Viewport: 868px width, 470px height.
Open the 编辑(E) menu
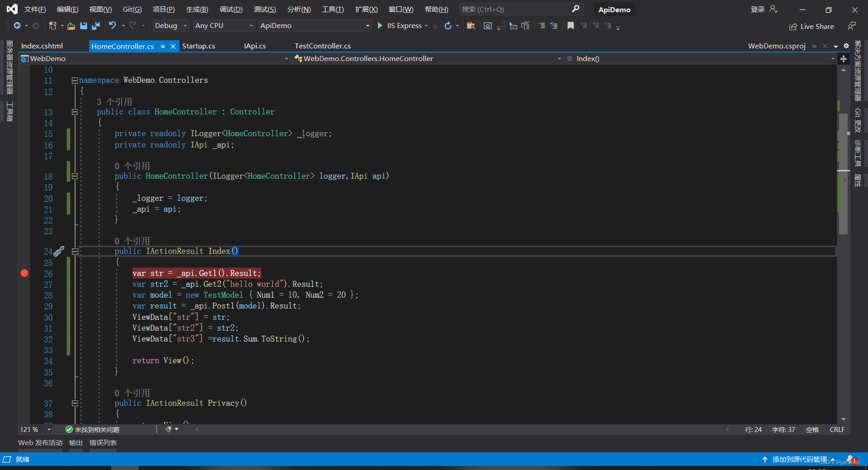pyautogui.click(x=67, y=9)
